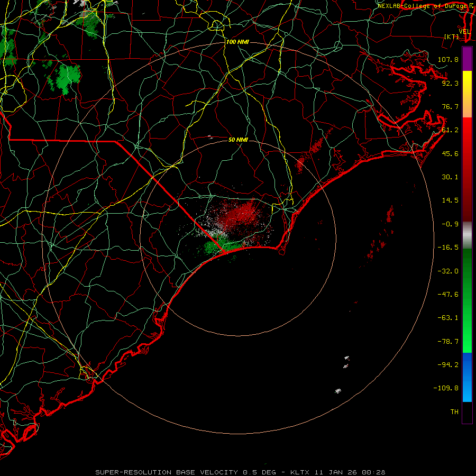This screenshot has height=476, width=476.
Task: Click the 107.8 legend value
Action: (448, 59)
